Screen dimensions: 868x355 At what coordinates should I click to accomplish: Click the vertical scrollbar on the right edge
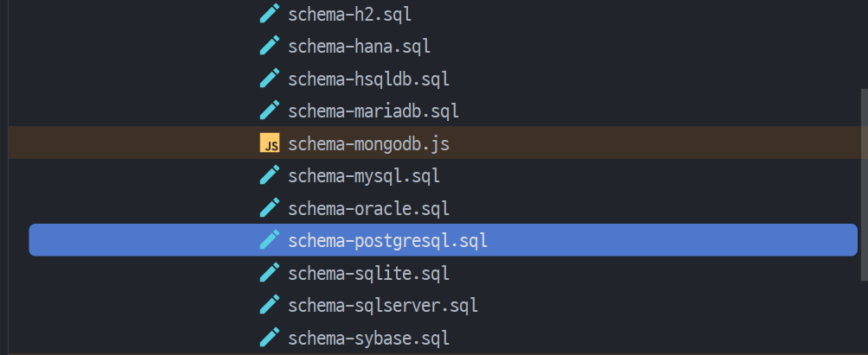[x=863, y=181]
